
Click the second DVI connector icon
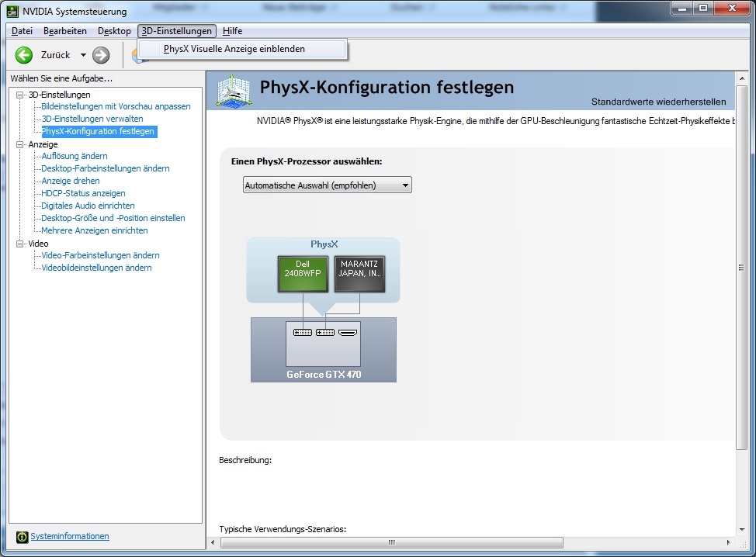point(325,333)
